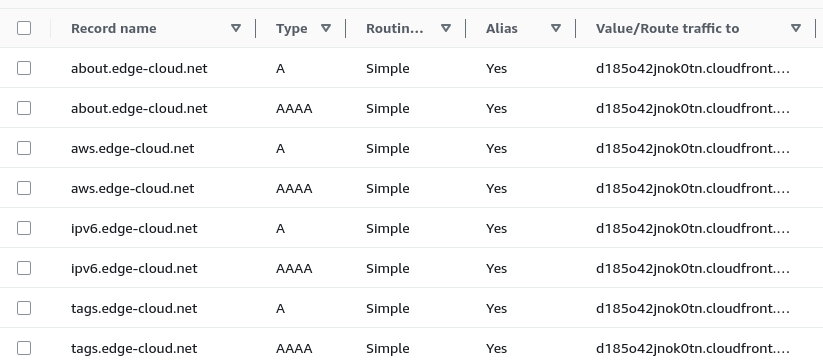The height and width of the screenshot is (364, 823).
Task: Click Alias column sort triangle
Action: tap(555, 28)
